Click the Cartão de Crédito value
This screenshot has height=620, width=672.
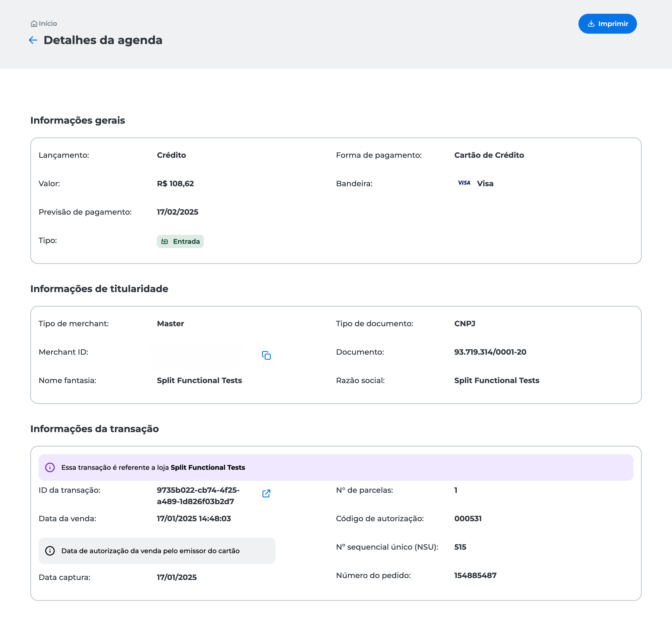pos(489,155)
